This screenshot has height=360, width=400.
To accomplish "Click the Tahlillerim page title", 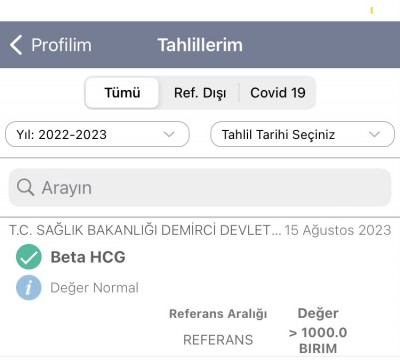I will point(200,45).
